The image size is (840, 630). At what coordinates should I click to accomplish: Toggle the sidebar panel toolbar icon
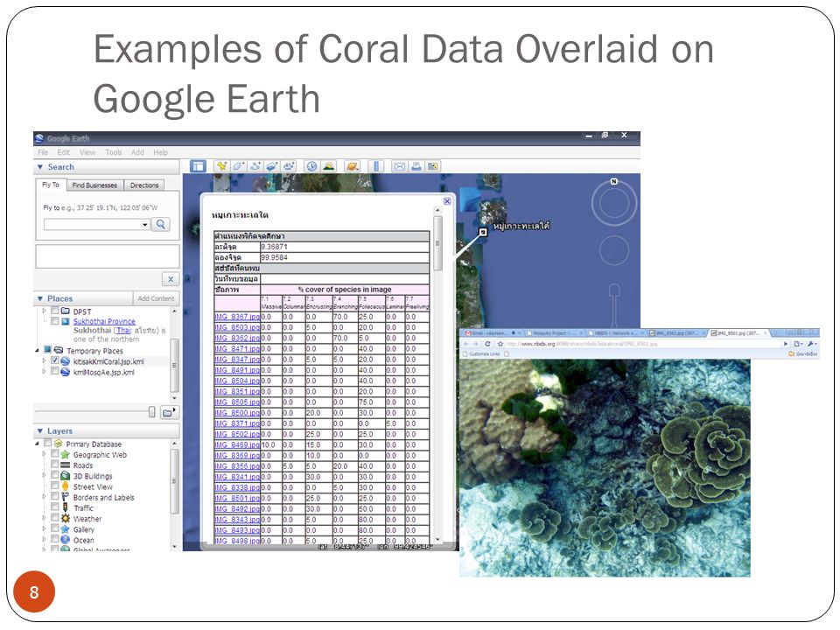click(199, 166)
